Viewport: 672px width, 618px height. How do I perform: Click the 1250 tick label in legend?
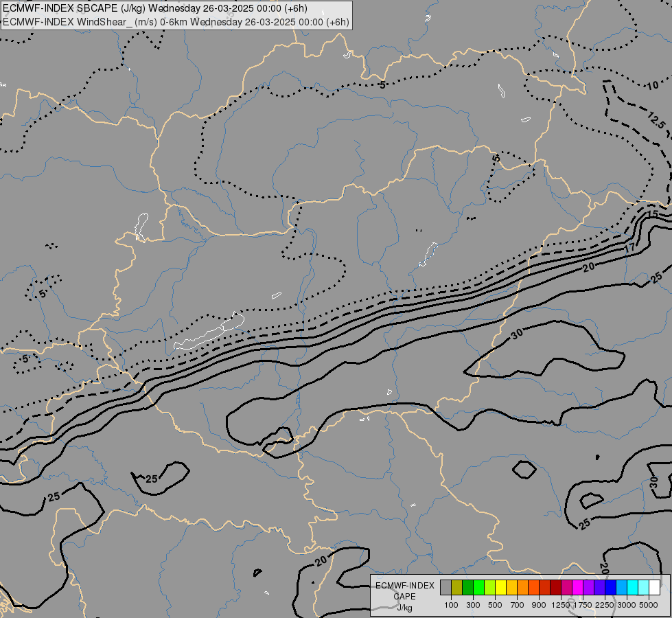point(561,605)
